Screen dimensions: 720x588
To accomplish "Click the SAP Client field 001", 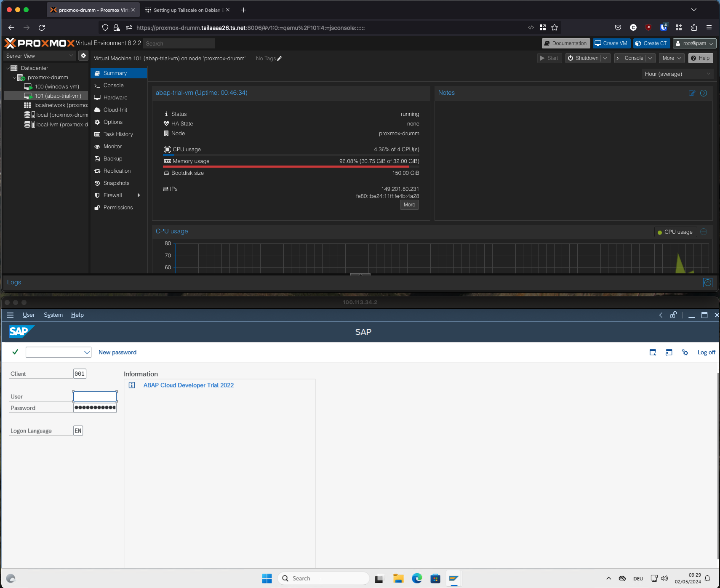I will coord(80,374).
